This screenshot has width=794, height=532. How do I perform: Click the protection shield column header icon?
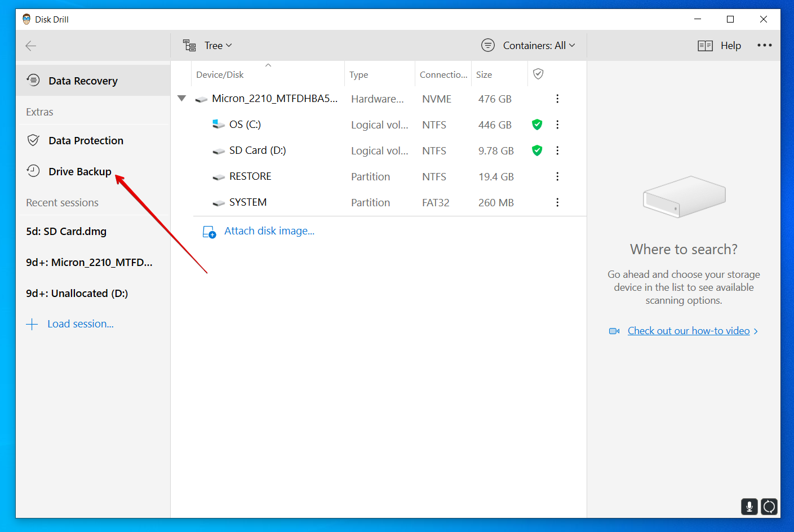tap(538, 74)
